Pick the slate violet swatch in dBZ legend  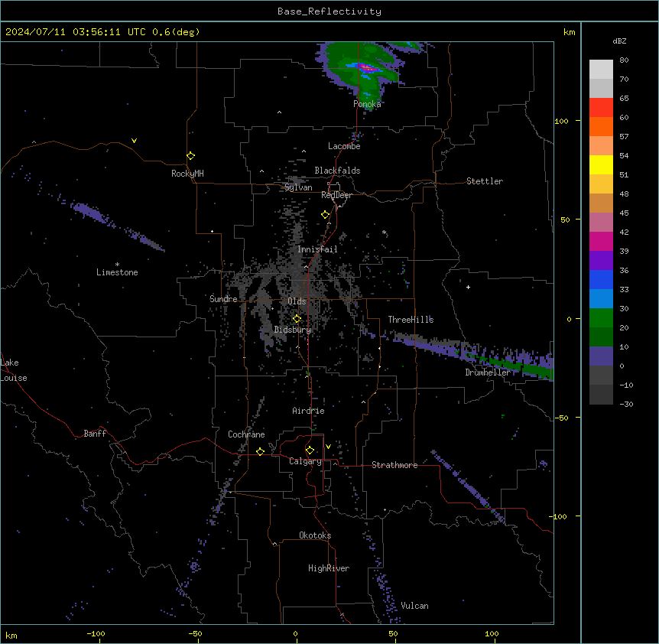(601, 356)
